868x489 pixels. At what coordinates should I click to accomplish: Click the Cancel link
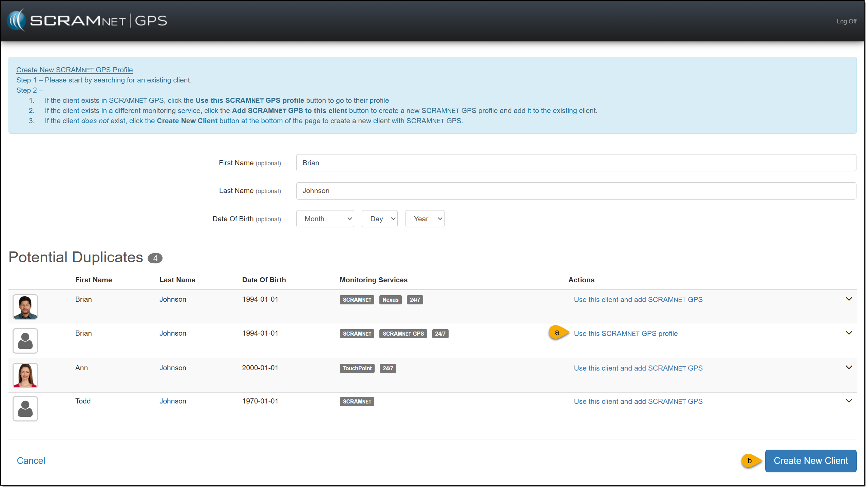tap(31, 461)
